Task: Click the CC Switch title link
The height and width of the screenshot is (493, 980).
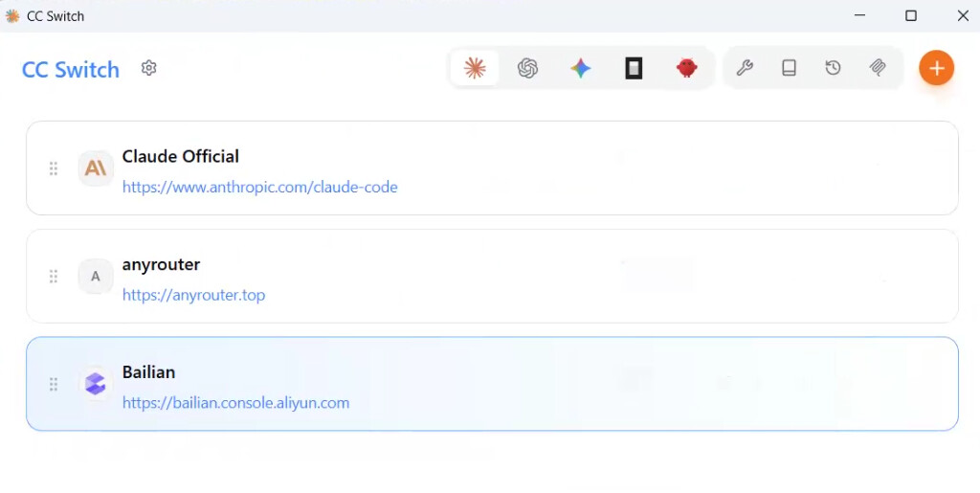Action: [71, 69]
